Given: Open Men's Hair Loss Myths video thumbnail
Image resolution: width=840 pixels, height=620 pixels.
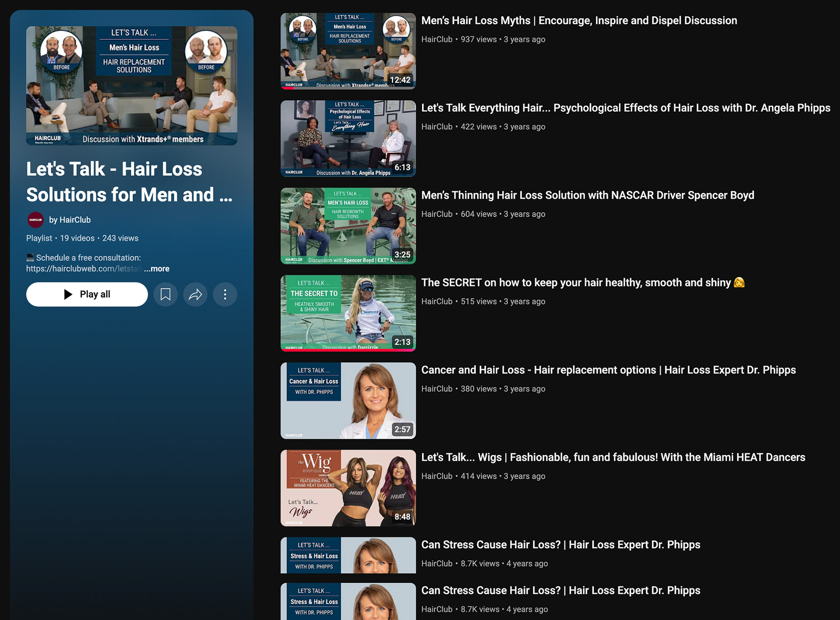Looking at the screenshot, I should pyautogui.click(x=348, y=51).
